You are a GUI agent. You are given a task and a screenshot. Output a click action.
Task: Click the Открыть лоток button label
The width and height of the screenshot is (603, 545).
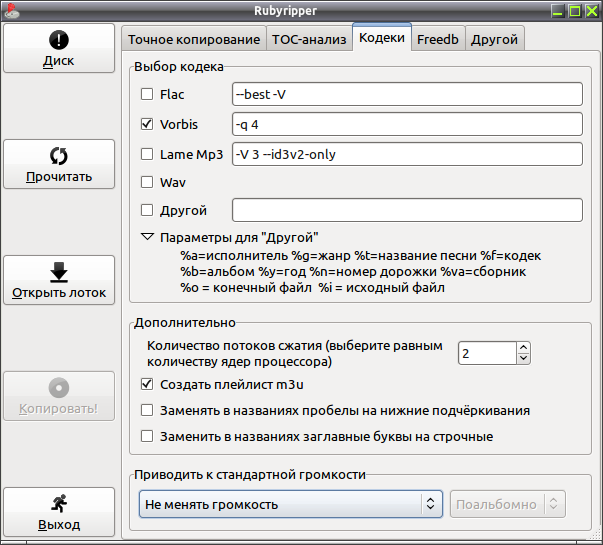[x=59, y=293]
